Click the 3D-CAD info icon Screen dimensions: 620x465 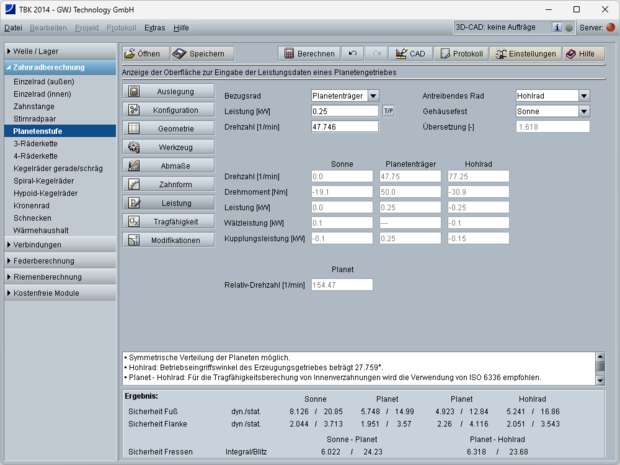pos(556,27)
